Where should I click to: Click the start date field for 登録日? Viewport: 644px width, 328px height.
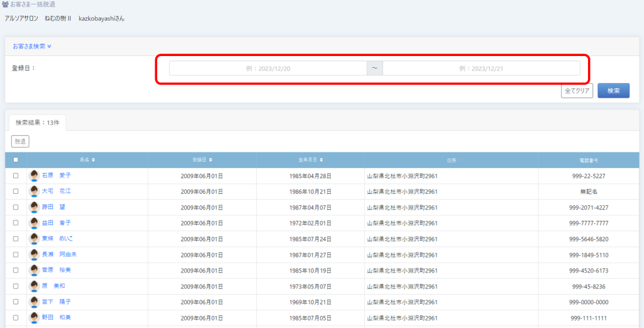[x=268, y=68]
